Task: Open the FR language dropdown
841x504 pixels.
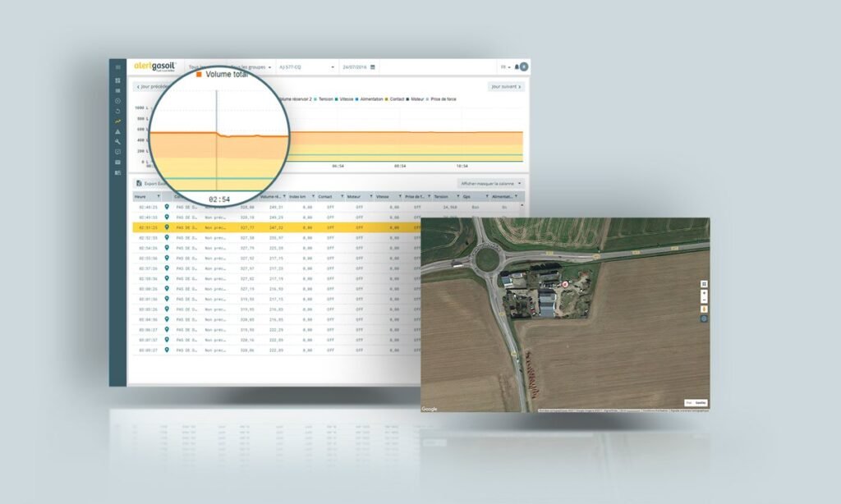Action: click(503, 66)
